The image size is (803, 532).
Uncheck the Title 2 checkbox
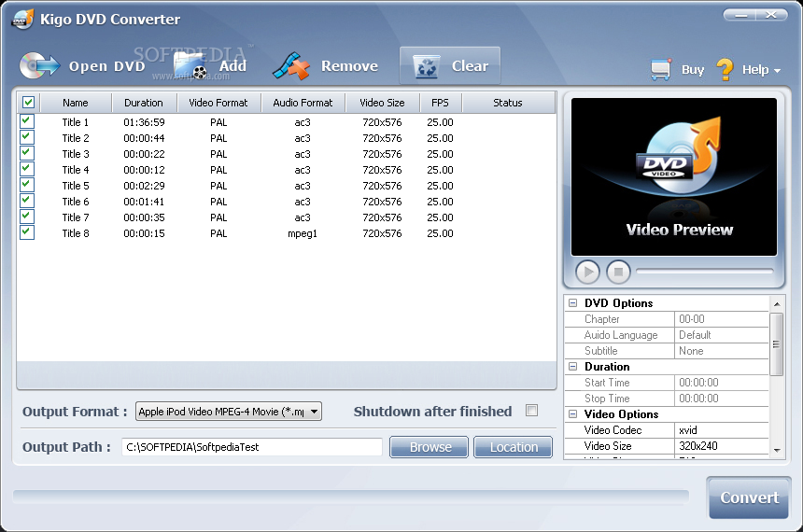click(x=27, y=137)
